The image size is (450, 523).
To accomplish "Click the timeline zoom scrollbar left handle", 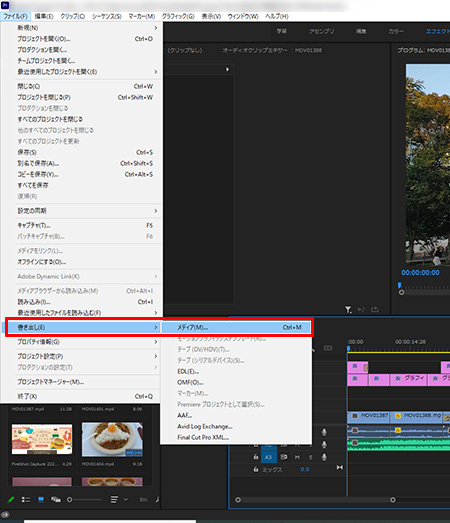I will click(x=238, y=500).
